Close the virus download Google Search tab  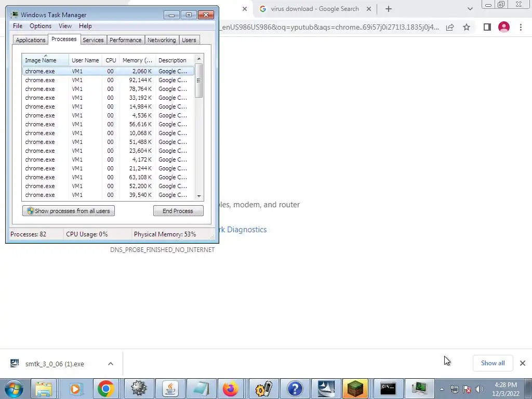coord(369,9)
